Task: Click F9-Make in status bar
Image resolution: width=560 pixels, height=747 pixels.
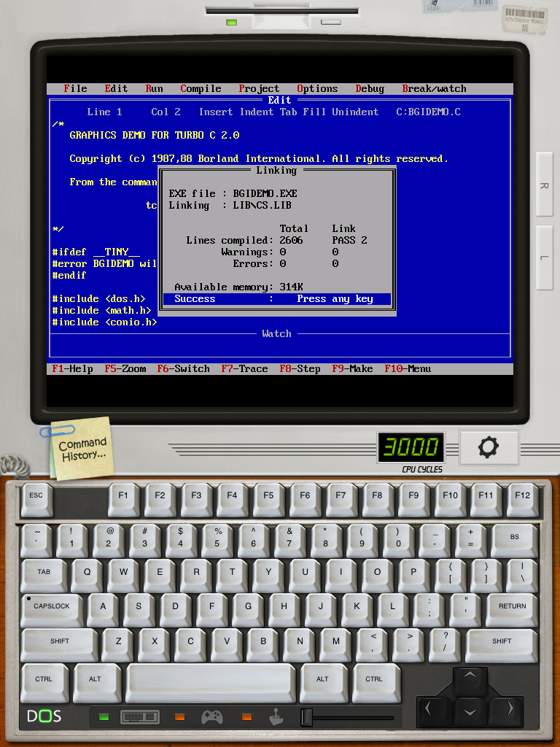Action: click(x=352, y=368)
